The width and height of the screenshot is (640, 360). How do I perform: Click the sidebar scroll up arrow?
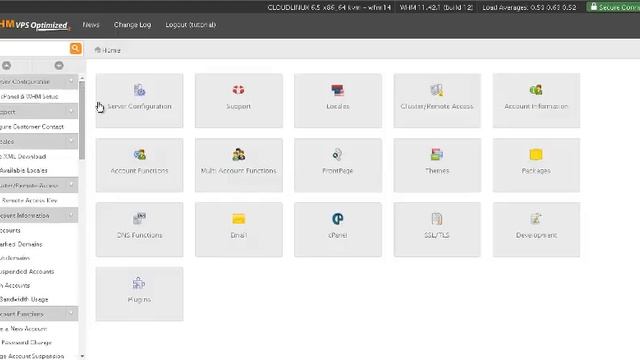point(82,78)
